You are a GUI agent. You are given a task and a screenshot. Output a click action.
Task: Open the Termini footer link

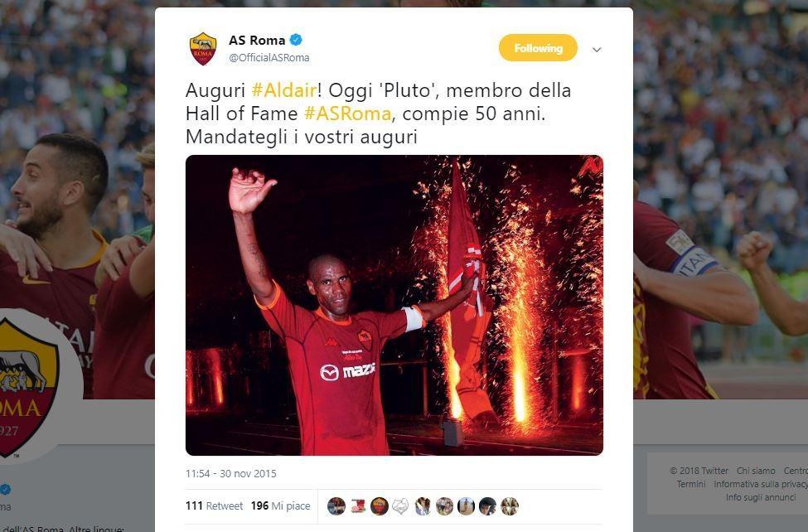tap(691, 484)
